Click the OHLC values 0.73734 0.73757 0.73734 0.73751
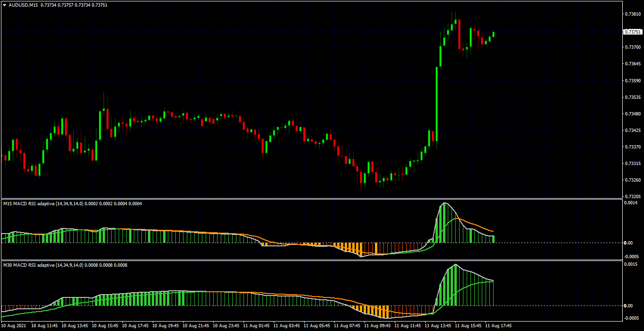The height and width of the screenshot is (331, 644). click(x=74, y=5)
